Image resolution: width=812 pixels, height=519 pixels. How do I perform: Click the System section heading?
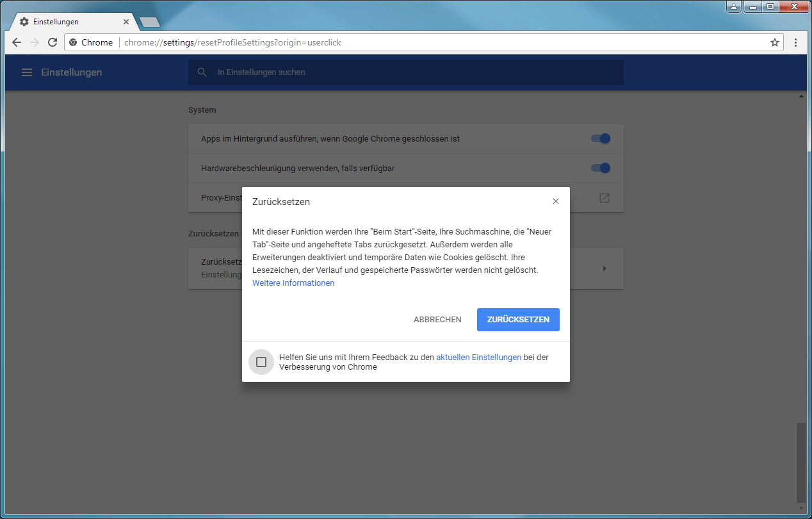click(202, 110)
